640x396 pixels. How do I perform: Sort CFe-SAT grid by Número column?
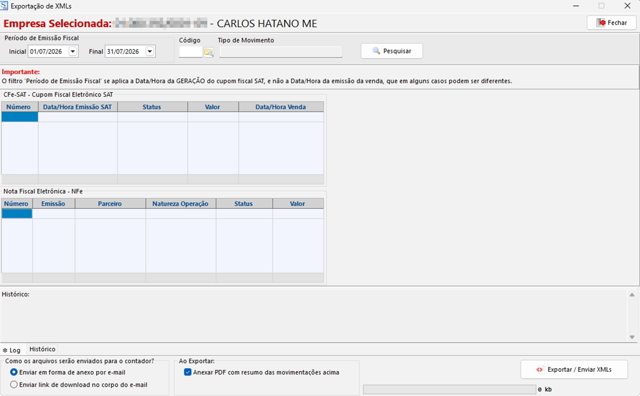(20, 107)
